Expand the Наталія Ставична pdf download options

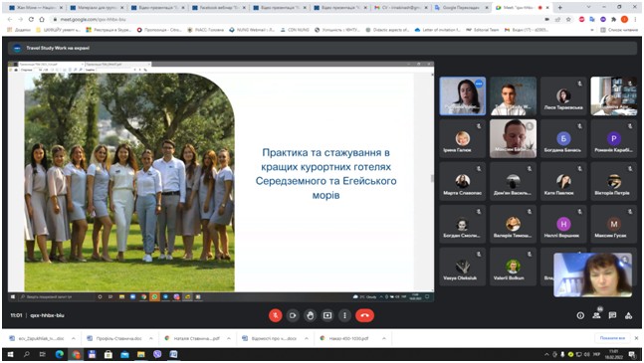pos(228,338)
